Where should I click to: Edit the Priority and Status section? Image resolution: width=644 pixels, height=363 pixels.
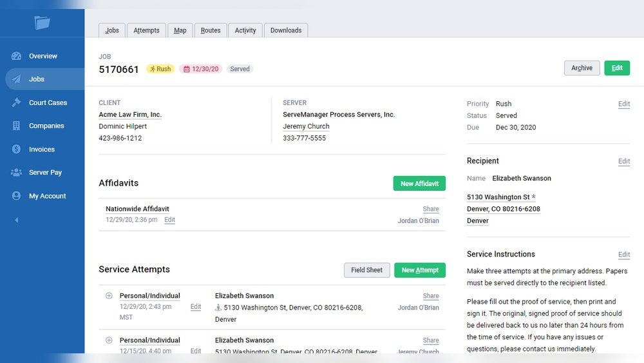(x=624, y=104)
